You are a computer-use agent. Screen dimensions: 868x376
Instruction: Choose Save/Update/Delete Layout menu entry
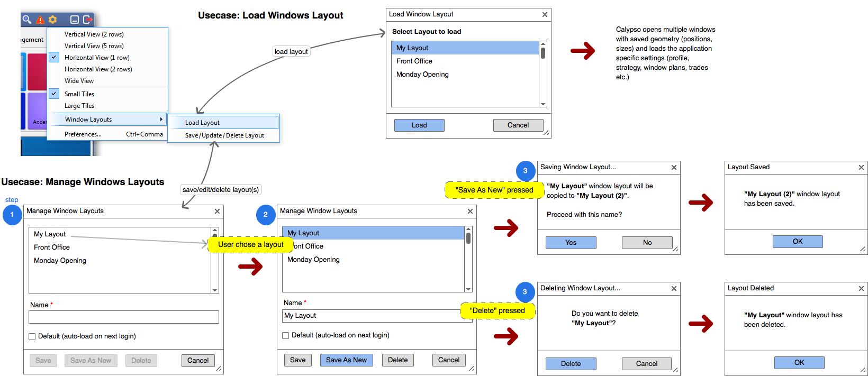pos(224,135)
